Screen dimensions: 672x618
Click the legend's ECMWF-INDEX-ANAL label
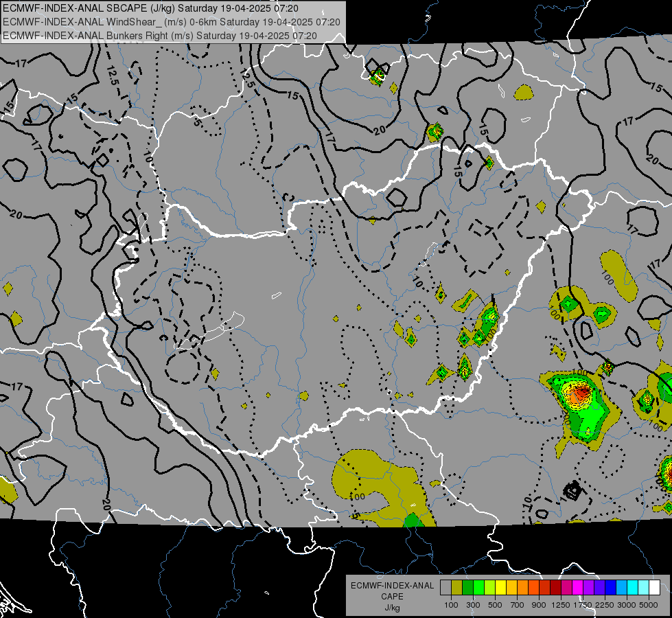(x=392, y=586)
